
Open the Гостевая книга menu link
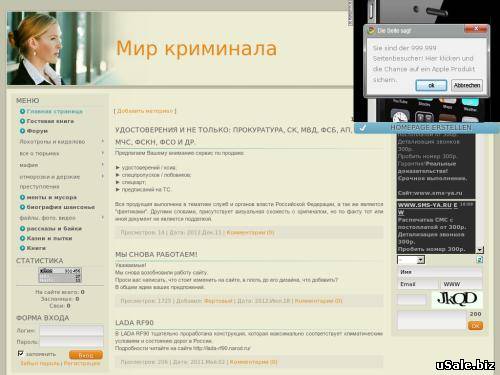coord(50,121)
